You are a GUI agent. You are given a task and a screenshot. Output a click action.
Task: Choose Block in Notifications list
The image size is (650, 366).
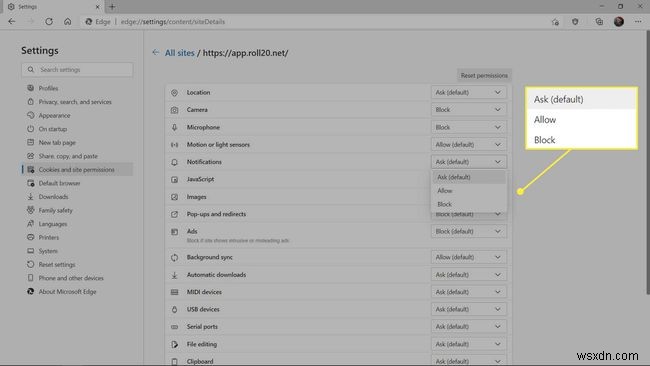point(469,204)
